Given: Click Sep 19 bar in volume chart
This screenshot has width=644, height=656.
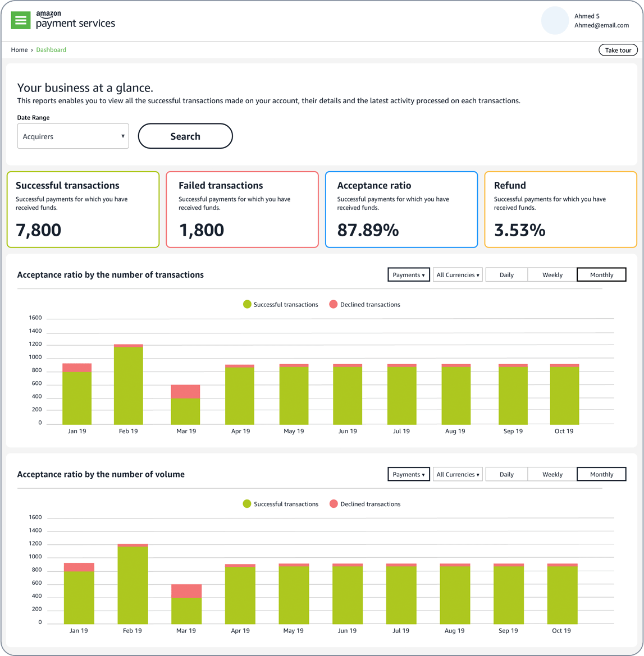Looking at the screenshot, I should tap(509, 594).
